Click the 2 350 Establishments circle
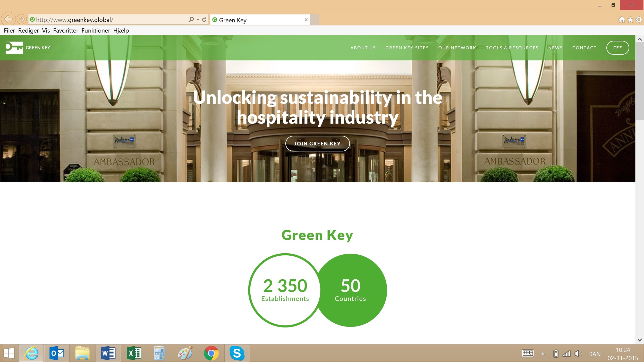The width and height of the screenshot is (644, 362). point(285,290)
